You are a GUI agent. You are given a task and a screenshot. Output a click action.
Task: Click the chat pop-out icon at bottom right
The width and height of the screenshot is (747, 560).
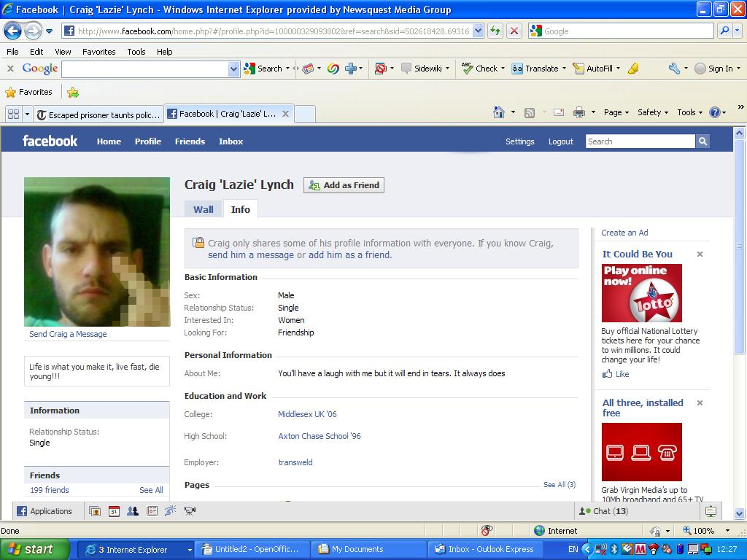(x=711, y=511)
